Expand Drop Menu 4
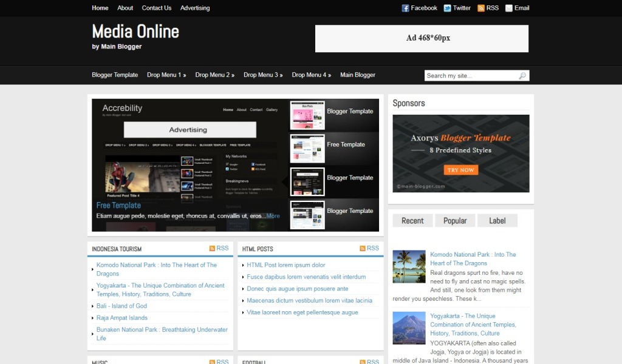The width and height of the screenshot is (622, 364). (x=312, y=75)
